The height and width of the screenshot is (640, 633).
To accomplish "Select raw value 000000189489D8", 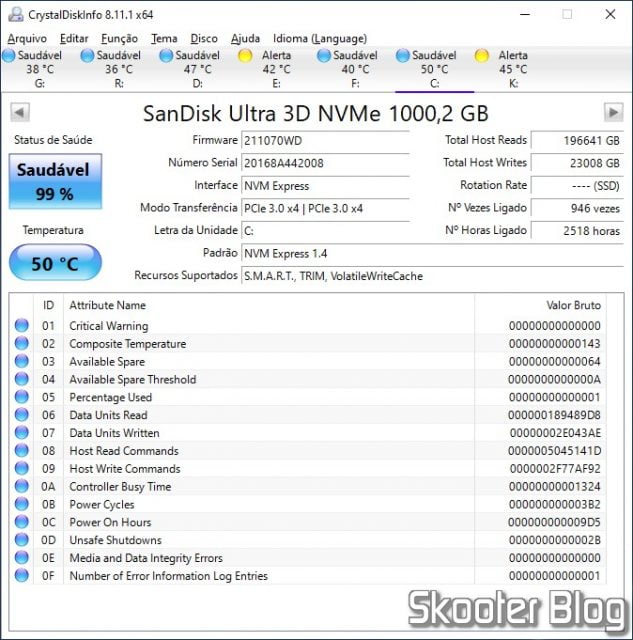I will click(554, 415).
